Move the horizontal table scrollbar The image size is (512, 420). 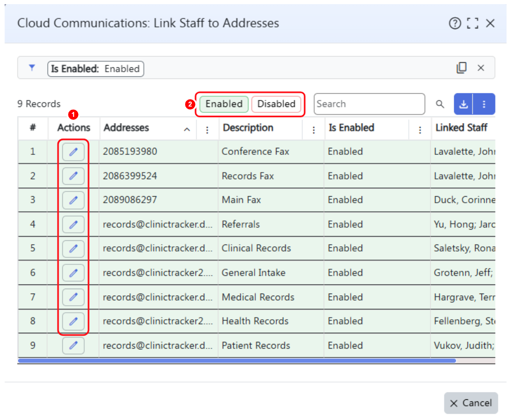(x=237, y=361)
